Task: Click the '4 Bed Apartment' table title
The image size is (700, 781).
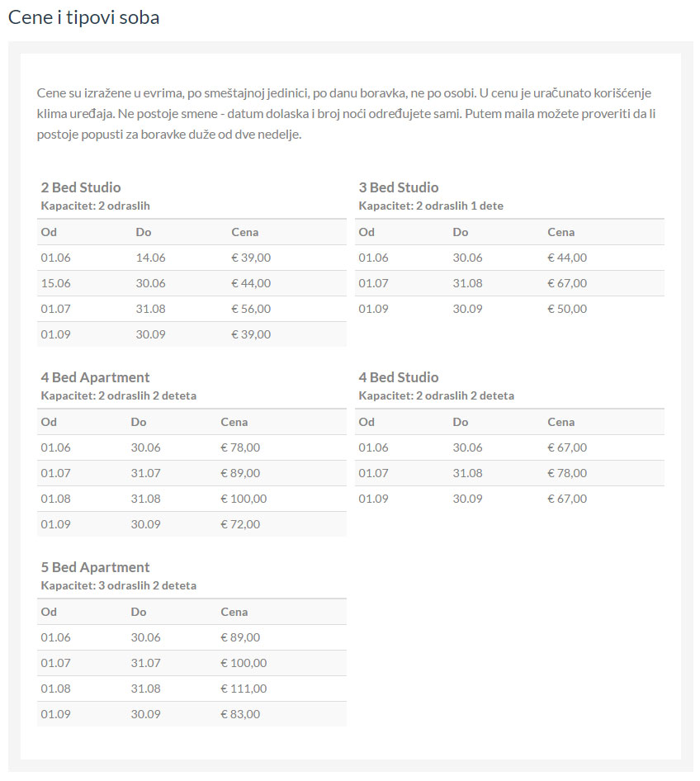Action: point(95,377)
